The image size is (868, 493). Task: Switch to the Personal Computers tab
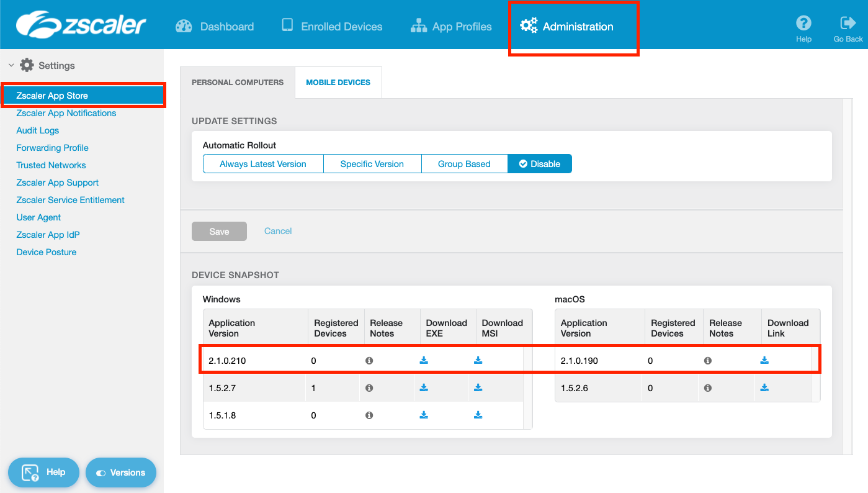point(238,82)
